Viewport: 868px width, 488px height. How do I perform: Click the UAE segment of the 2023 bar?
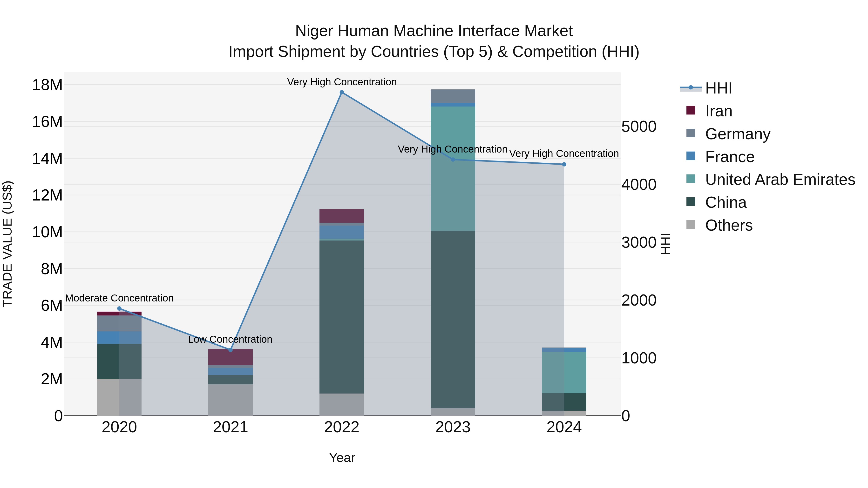coord(453,169)
